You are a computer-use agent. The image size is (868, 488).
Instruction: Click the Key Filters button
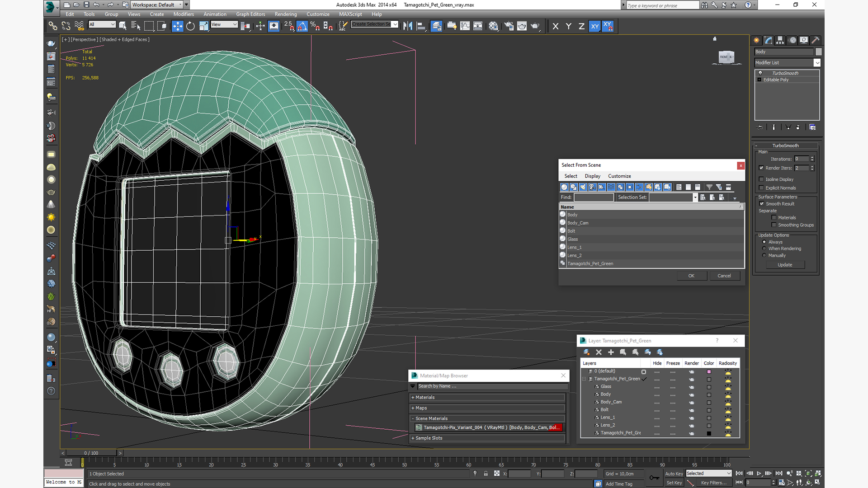click(714, 483)
